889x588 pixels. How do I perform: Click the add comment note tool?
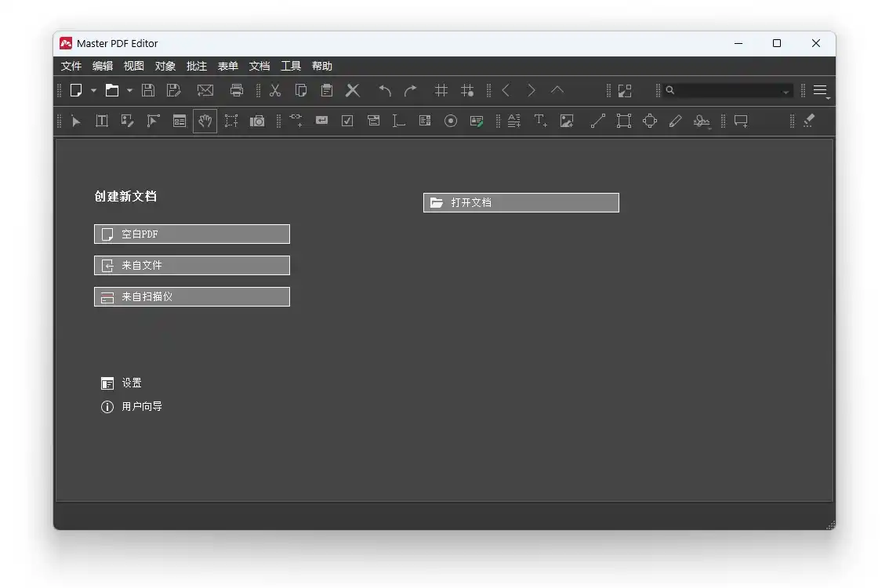pyautogui.click(x=741, y=121)
